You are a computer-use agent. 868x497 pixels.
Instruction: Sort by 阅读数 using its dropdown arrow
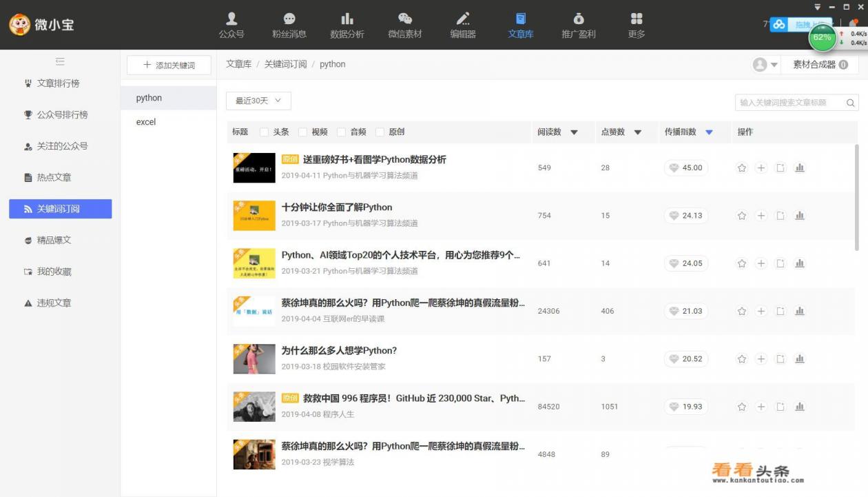pos(574,132)
